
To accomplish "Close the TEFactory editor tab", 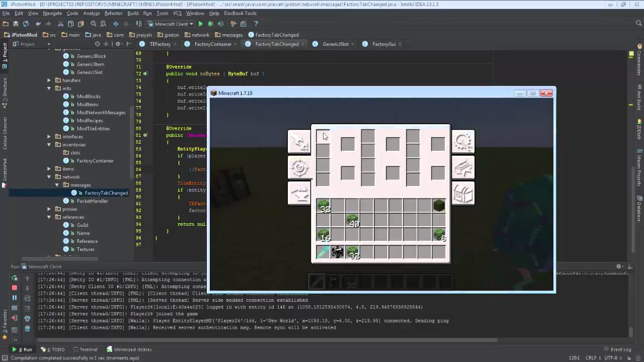I will [x=175, y=44].
